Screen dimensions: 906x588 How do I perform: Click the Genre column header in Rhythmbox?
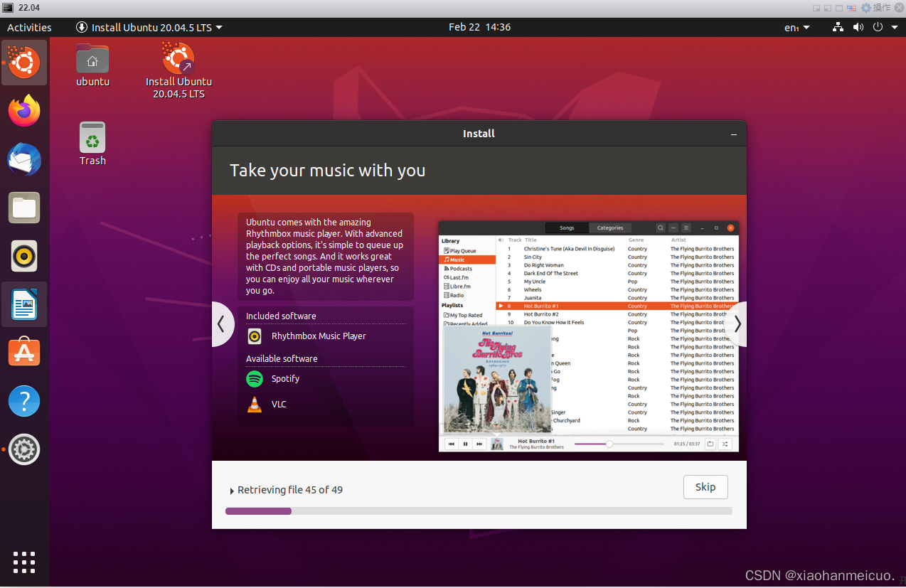[x=636, y=240]
